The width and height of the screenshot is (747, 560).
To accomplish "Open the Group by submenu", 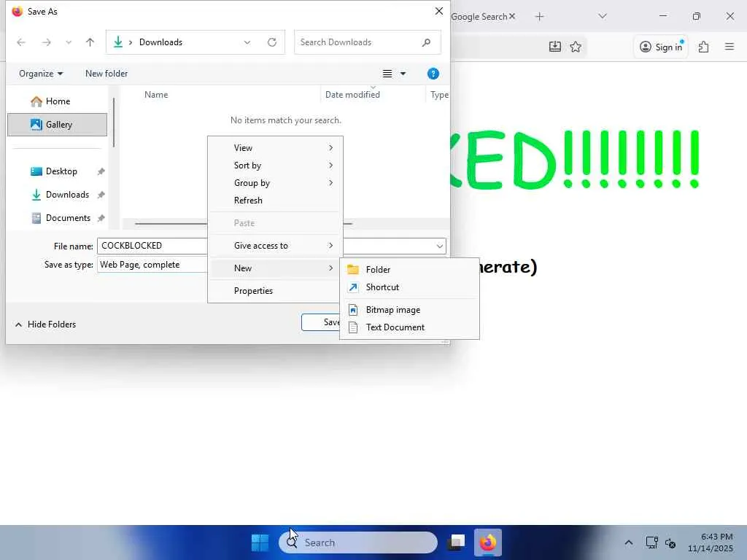I will 275,183.
